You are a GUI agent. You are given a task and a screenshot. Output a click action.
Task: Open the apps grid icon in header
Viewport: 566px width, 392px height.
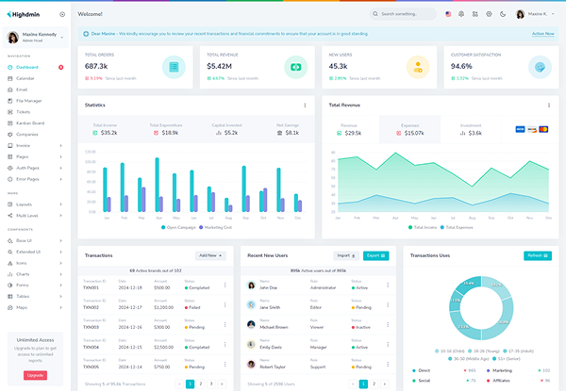pos(475,14)
